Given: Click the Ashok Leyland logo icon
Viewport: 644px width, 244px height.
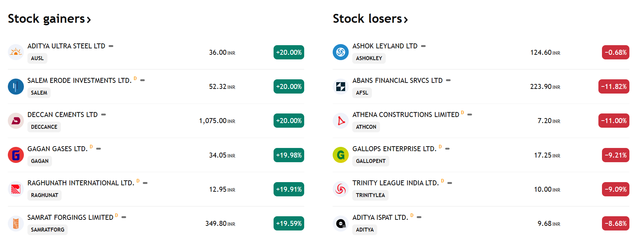Looking at the screenshot, I should (341, 52).
